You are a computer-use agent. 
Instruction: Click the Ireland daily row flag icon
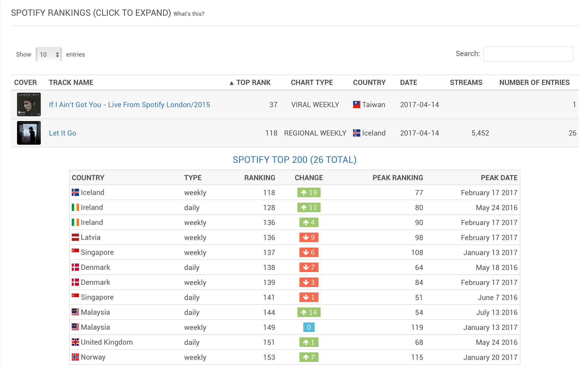pos(75,207)
